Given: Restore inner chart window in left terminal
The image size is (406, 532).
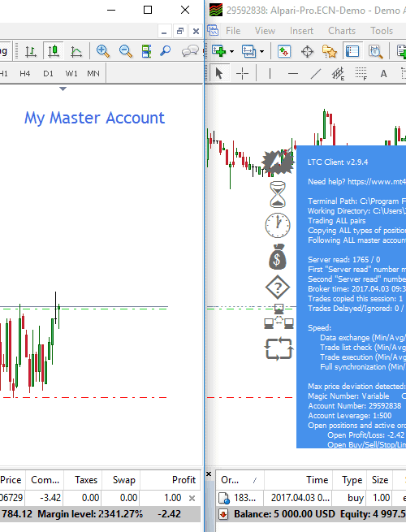Looking at the screenshot, I should click(x=179, y=32).
